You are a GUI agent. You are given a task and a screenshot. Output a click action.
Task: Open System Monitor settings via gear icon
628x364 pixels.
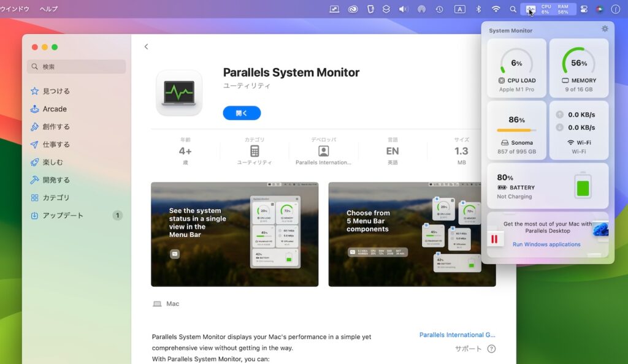click(x=605, y=28)
